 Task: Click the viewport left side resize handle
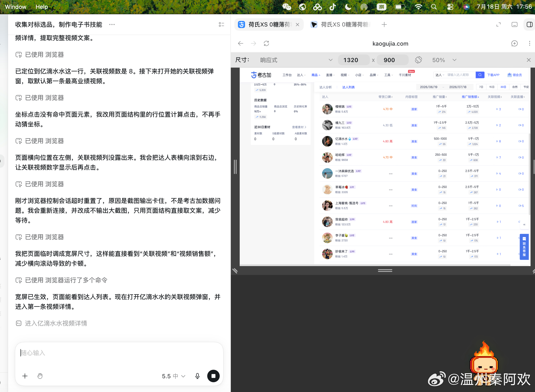(x=235, y=167)
